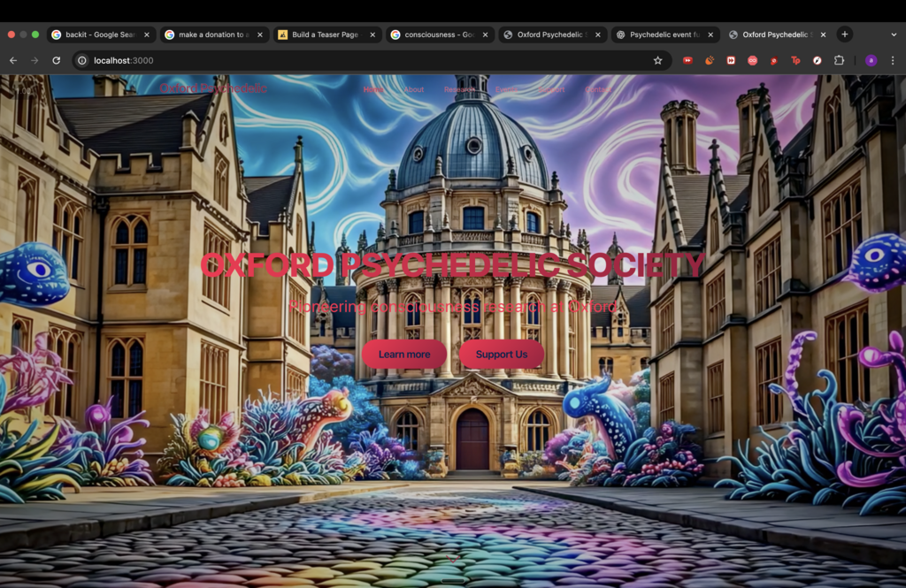Switch to 'backit - Google Search' tab
This screenshot has width=906, height=588.
tap(97, 34)
